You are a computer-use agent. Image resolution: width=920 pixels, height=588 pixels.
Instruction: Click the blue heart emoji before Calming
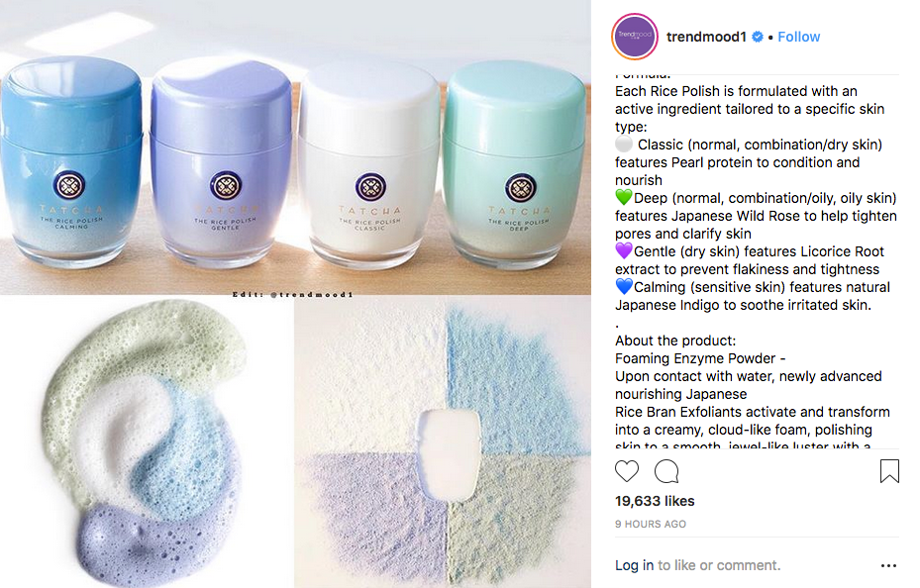[x=624, y=287]
